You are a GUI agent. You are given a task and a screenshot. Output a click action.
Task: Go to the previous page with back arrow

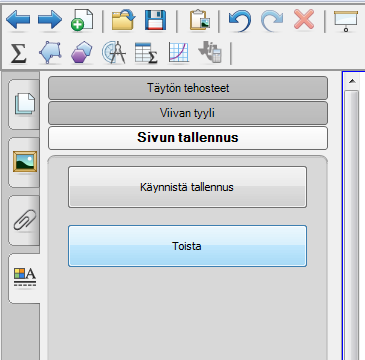pos(18,20)
